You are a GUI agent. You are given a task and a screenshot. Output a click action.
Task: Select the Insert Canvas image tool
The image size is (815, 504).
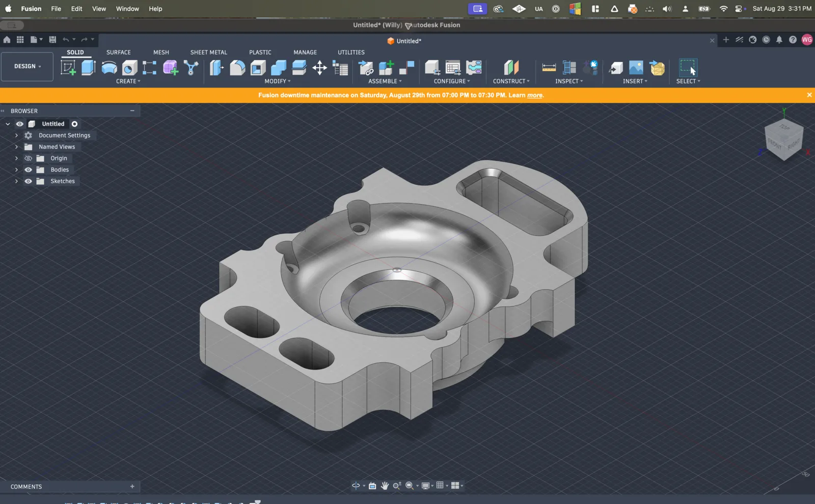click(636, 67)
